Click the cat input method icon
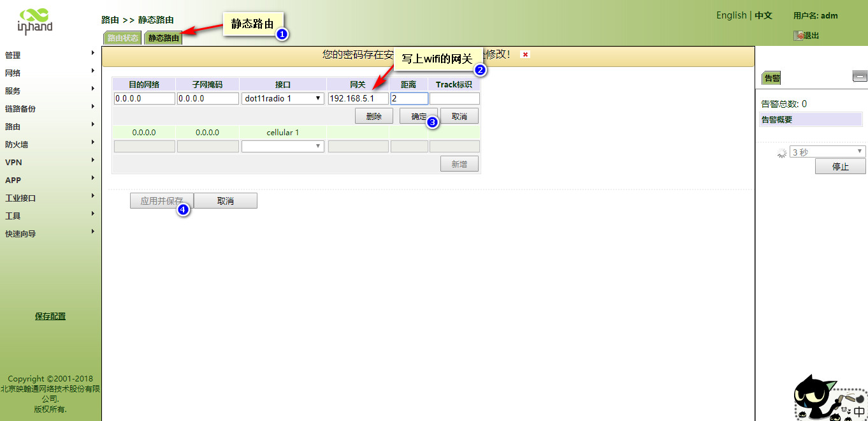 [830, 399]
